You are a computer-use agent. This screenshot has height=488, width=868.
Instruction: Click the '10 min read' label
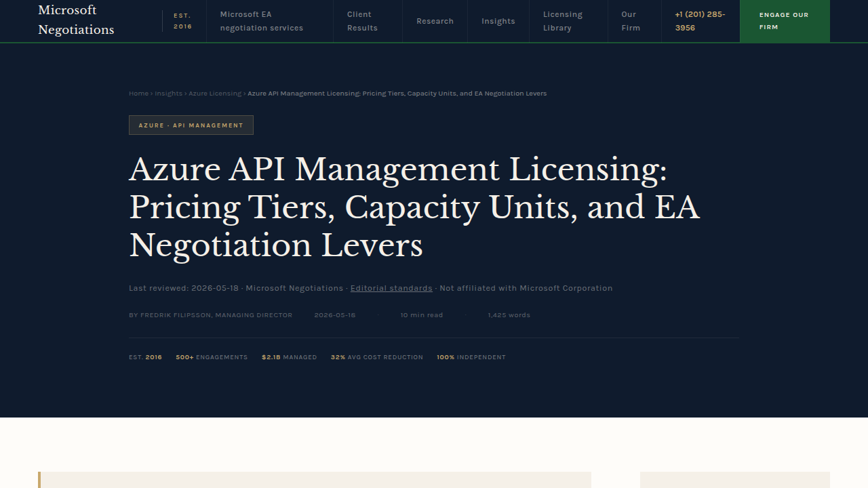point(422,315)
